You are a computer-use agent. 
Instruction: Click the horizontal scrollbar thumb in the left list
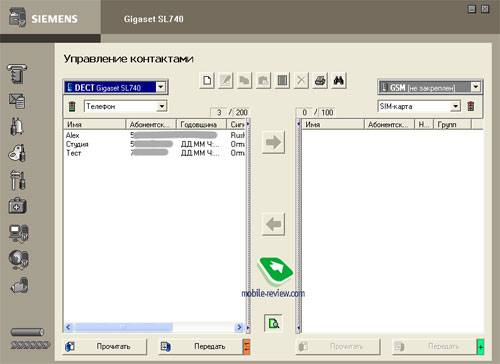point(124,327)
